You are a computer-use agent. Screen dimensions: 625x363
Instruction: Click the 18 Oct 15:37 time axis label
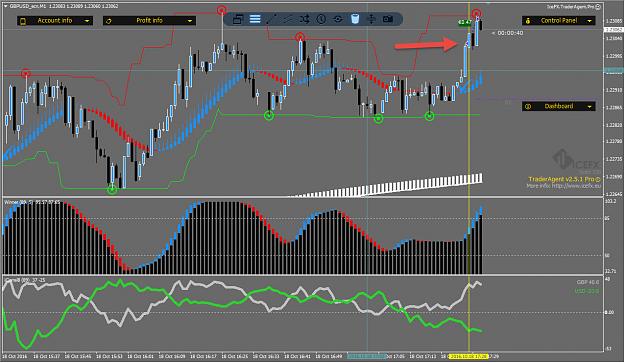pyautogui.click(x=47, y=357)
